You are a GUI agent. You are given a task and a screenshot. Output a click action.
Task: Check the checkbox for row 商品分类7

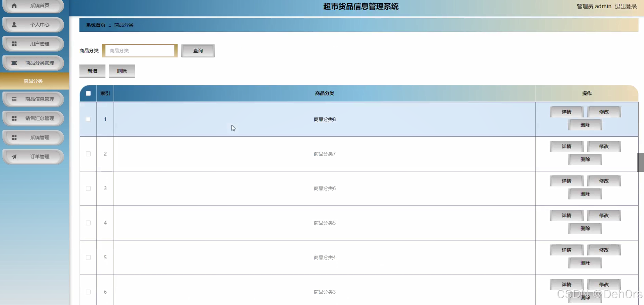point(88,154)
